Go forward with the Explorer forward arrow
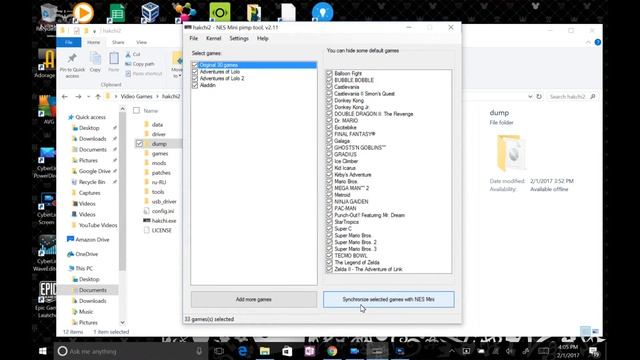The width and height of the screenshot is (640, 360). tap(78, 97)
